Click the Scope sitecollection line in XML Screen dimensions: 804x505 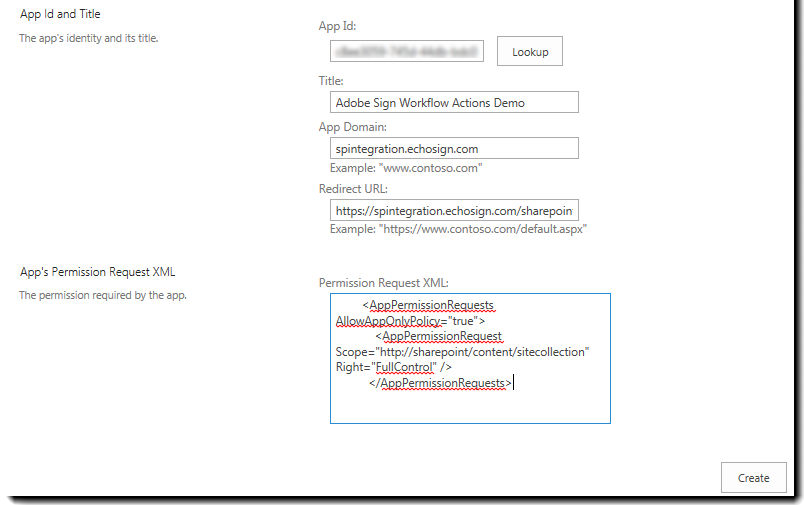463,352
